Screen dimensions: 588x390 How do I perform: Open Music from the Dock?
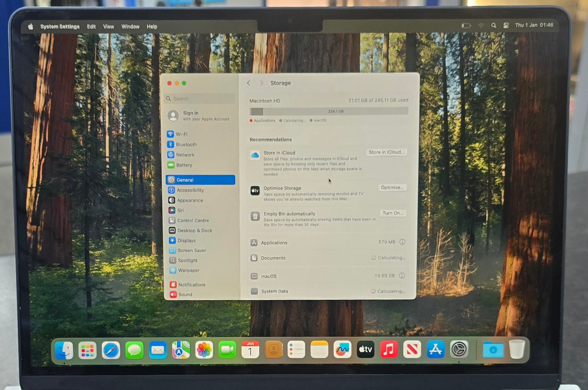tap(389, 349)
